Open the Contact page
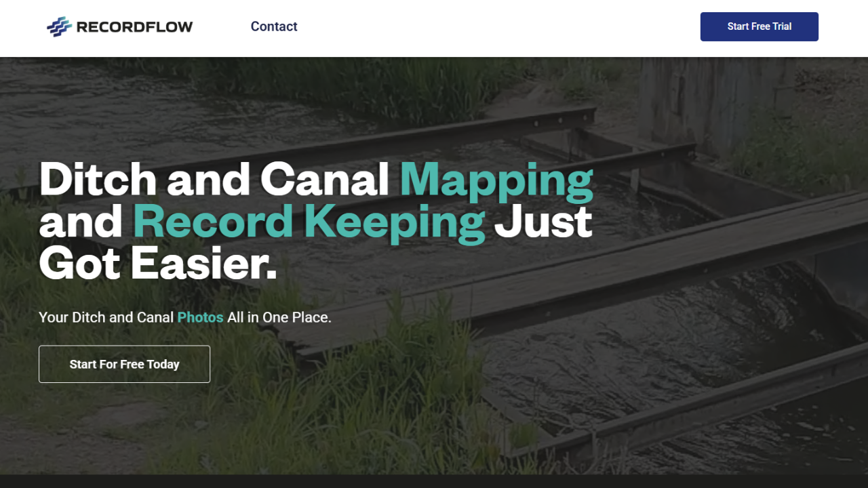Screen dimensions: 868x488 [x=274, y=26]
